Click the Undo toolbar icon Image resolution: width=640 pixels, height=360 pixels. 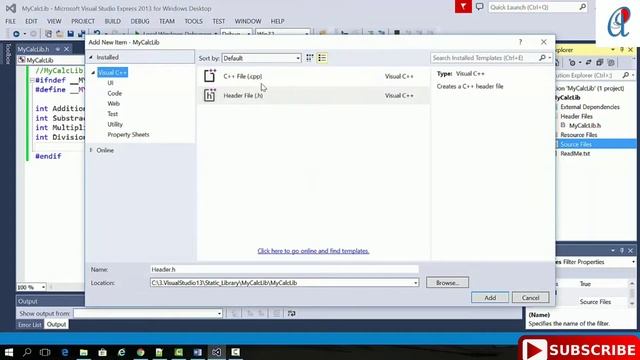(97, 33)
